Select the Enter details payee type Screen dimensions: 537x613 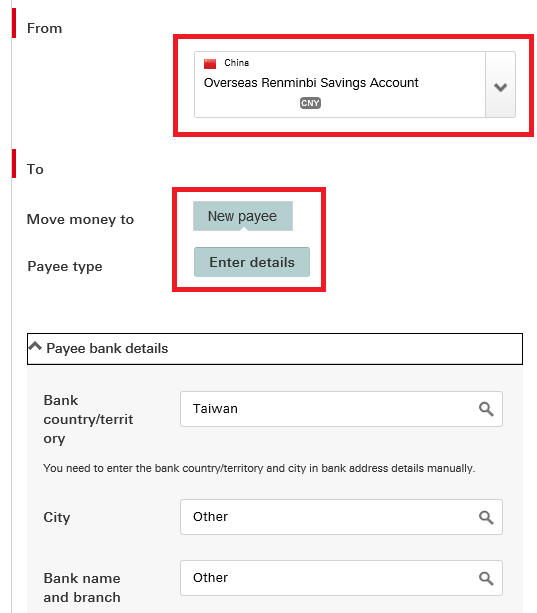[x=252, y=262]
